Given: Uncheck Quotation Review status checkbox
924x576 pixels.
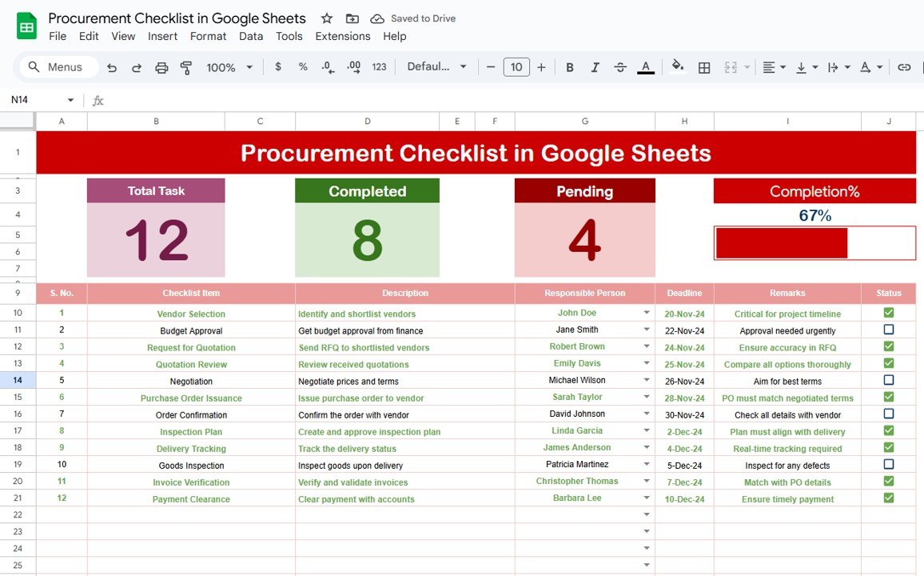Looking at the screenshot, I should coord(889,363).
